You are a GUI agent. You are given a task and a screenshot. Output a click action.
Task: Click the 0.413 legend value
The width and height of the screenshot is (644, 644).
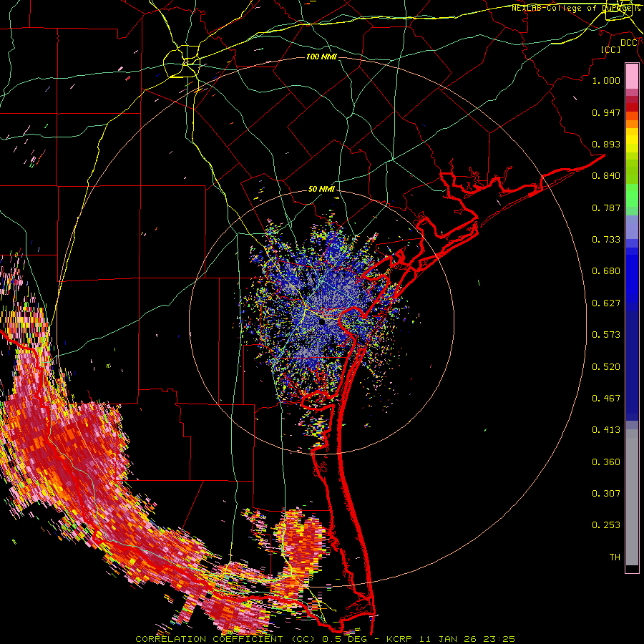(606, 430)
